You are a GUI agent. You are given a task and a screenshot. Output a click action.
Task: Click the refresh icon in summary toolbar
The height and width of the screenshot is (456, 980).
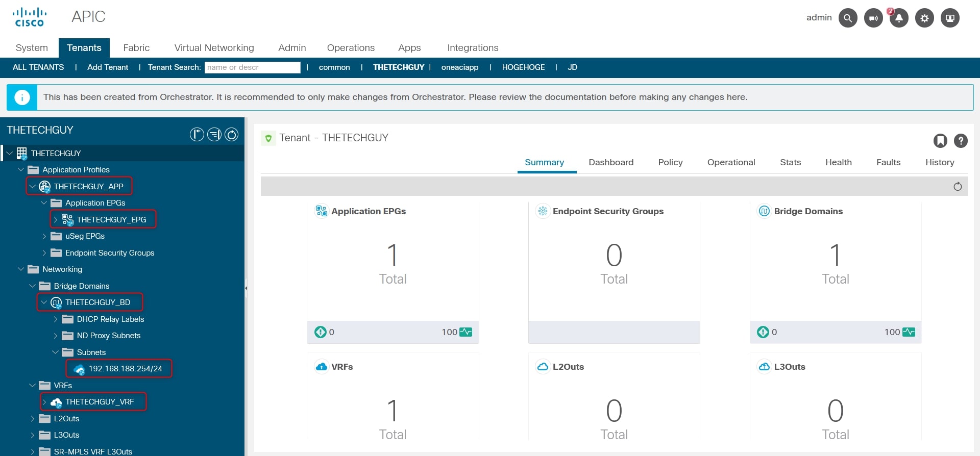(958, 187)
